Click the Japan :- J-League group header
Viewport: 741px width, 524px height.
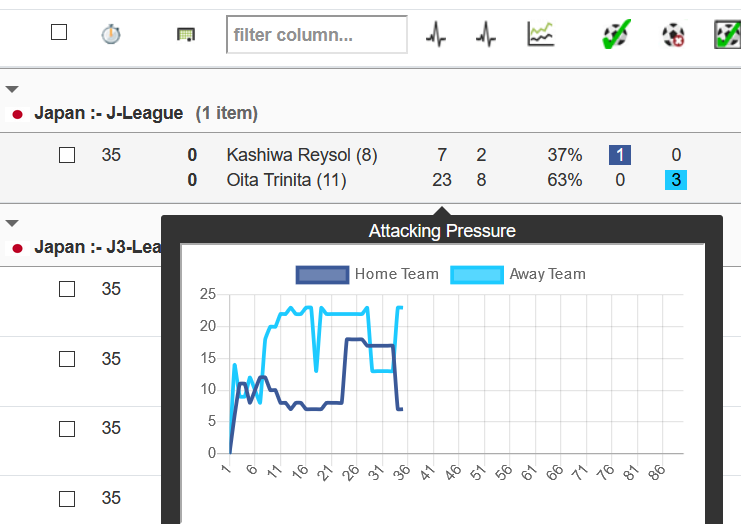108,113
